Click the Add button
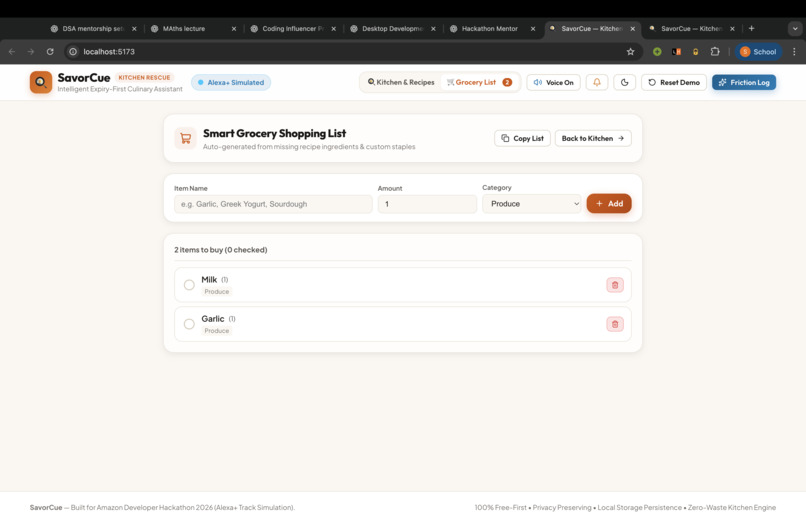 609,204
